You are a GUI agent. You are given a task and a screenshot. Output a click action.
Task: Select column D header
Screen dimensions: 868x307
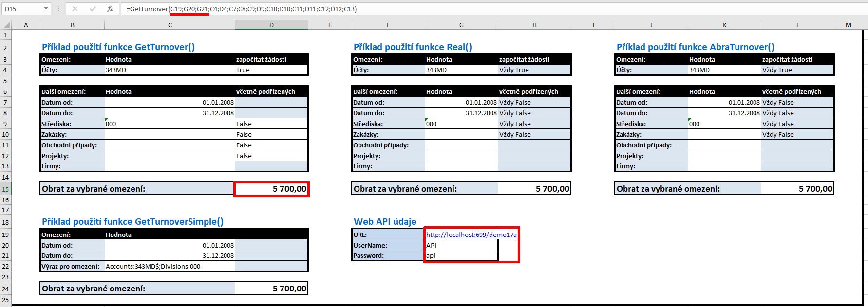pos(271,25)
